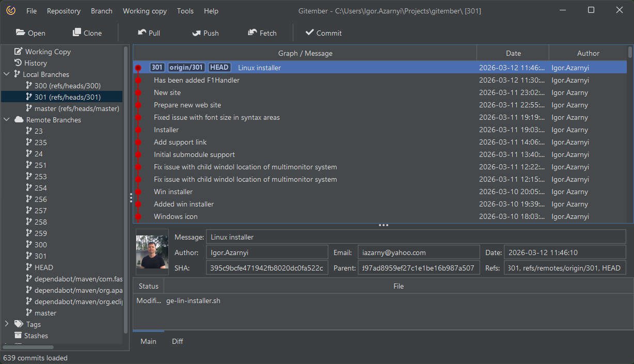The image size is (634, 364).
Task: Open History in the sidebar
Action: (35, 63)
